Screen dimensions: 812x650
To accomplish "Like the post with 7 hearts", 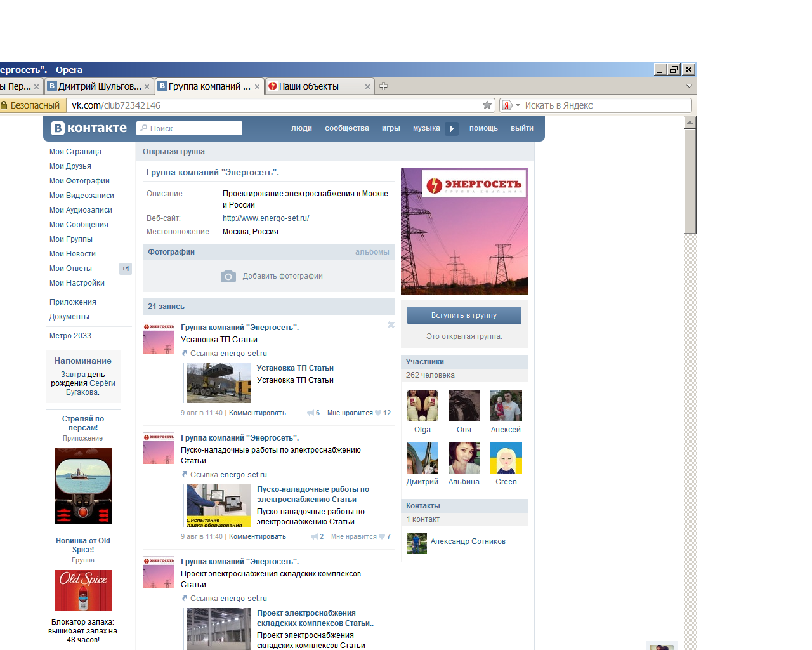I will coord(384,537).
